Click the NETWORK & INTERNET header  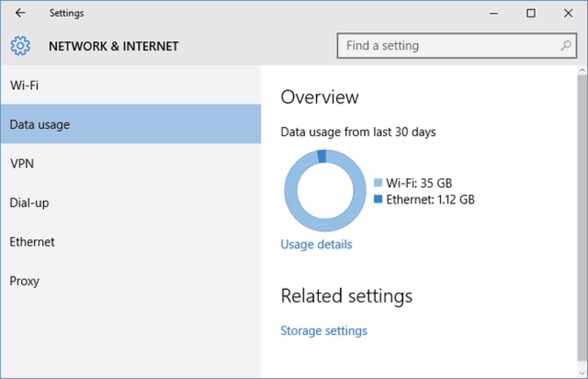[x=113, y=46]
